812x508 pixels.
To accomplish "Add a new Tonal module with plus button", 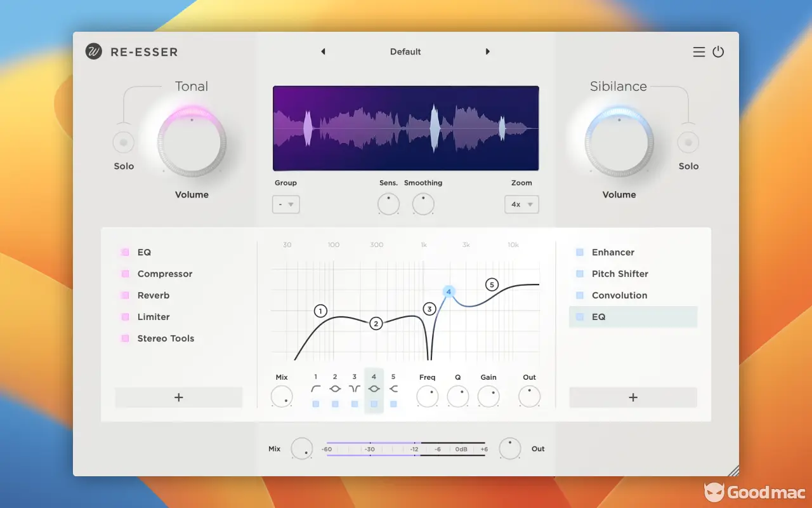I will tap(179, 398).
